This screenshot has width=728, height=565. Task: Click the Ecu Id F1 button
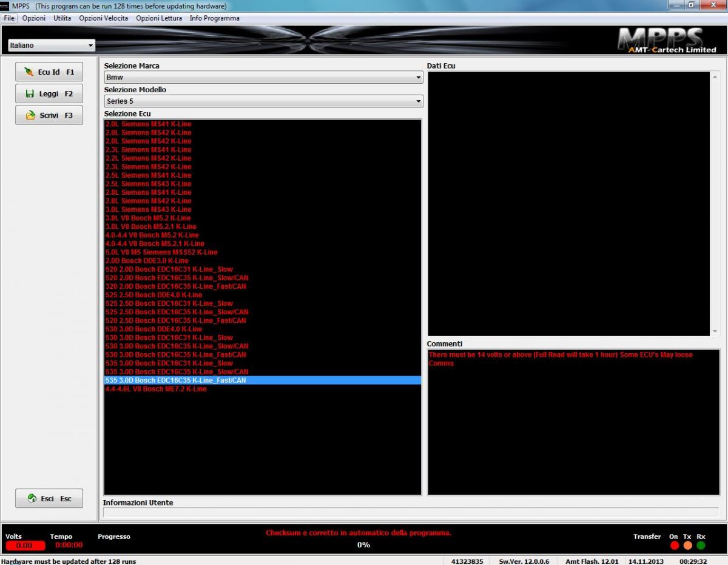(x=49, y=72)
